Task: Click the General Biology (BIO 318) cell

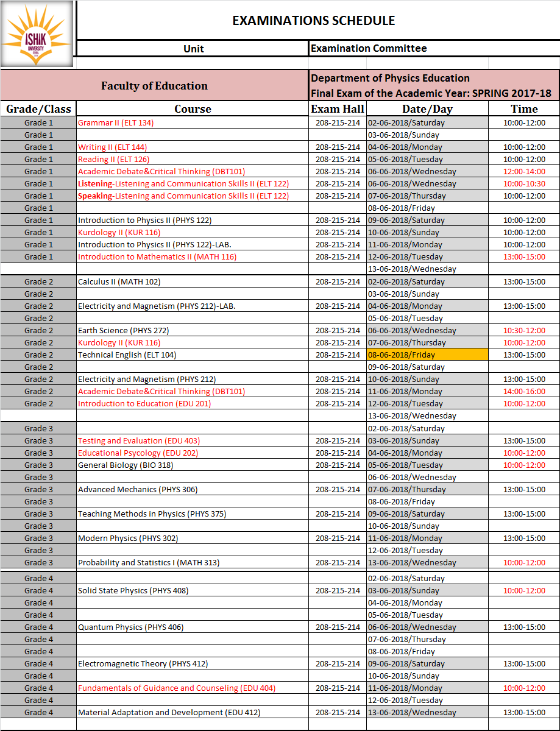Action: (x=125, y=465)
